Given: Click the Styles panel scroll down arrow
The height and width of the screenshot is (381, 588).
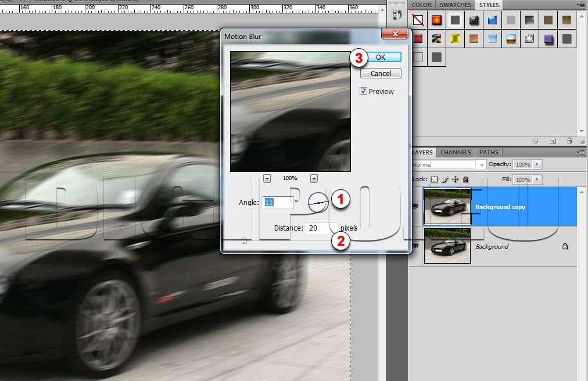Looking at the screenshot, I should click(582, 131).
